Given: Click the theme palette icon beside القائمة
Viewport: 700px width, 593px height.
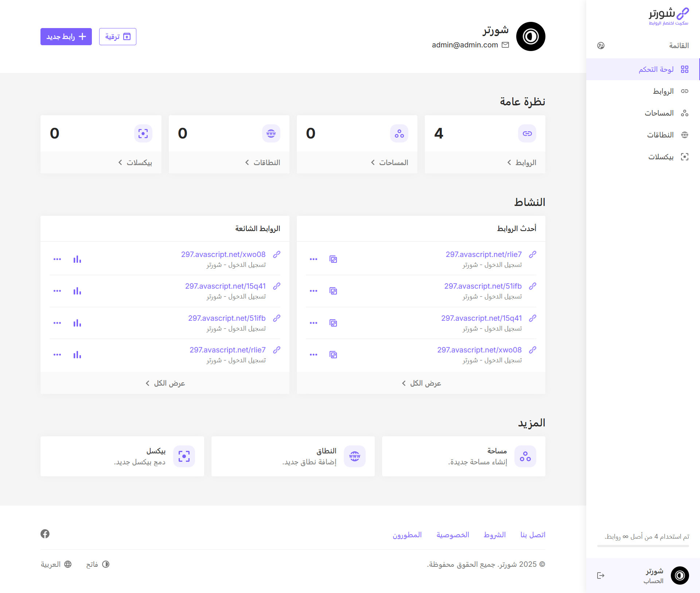Looking at the screenshot, I should click(x=601, y=46).
